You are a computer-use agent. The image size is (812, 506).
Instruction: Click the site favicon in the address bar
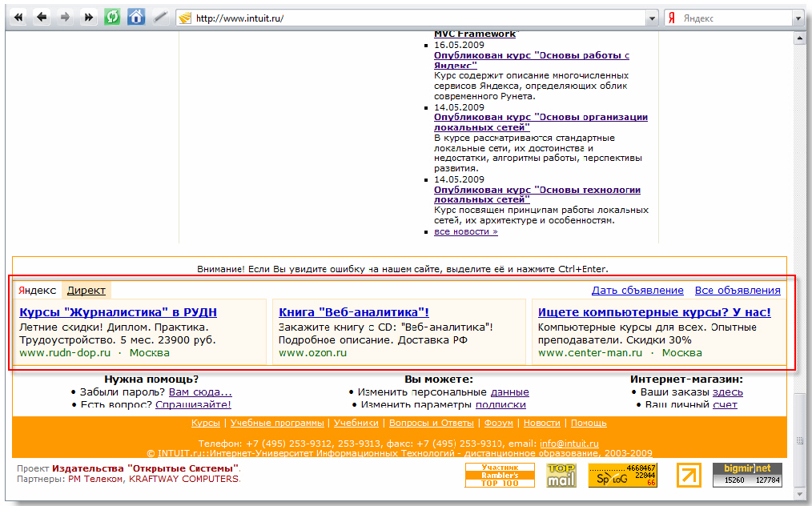[x=184, y=18]
